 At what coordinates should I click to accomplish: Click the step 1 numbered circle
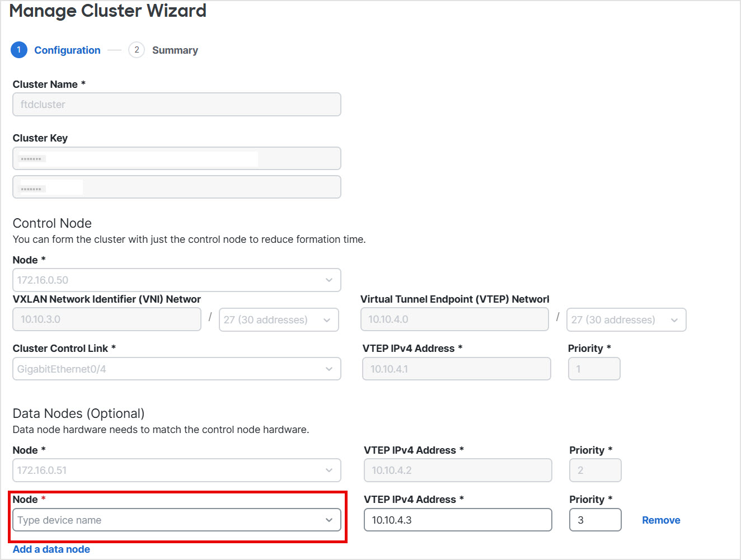18,50
